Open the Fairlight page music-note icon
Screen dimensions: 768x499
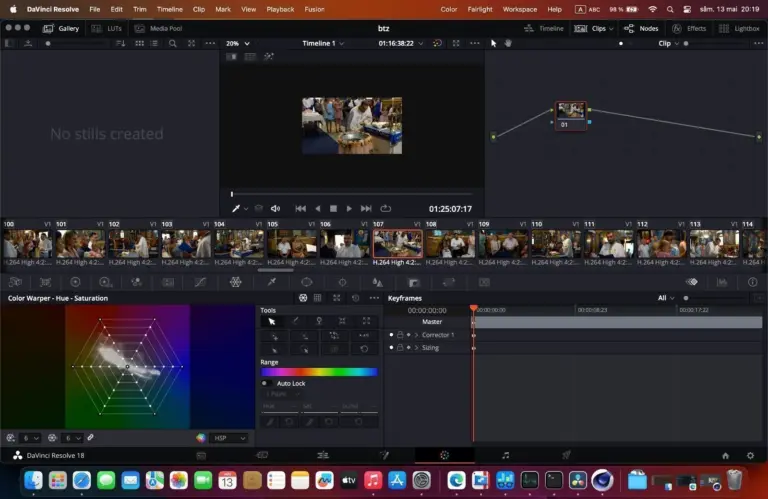(505, 455)
